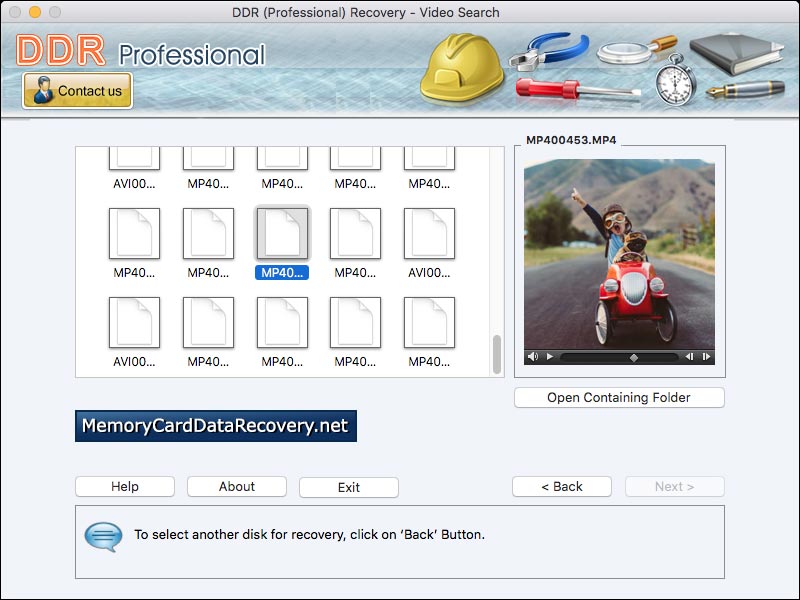Play the MP400453.MP4 preview
This screenshot has height=600, width=800.
pos(549,356)
